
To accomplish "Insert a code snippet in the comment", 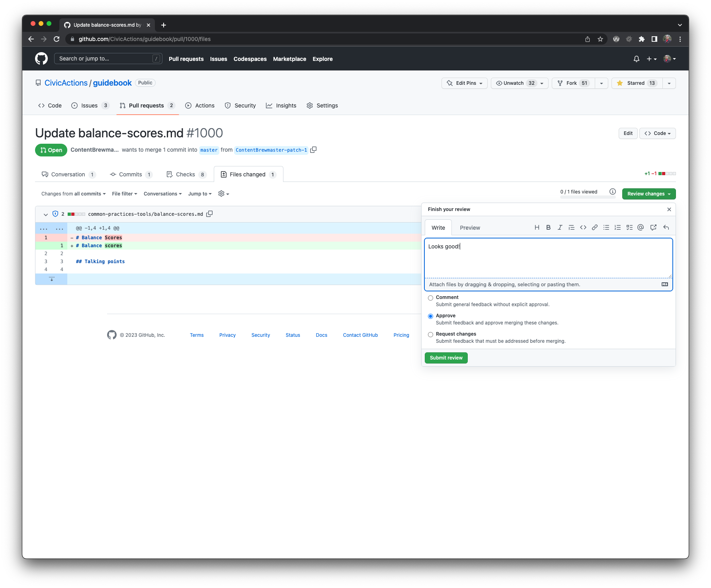I will pos(583,227).
